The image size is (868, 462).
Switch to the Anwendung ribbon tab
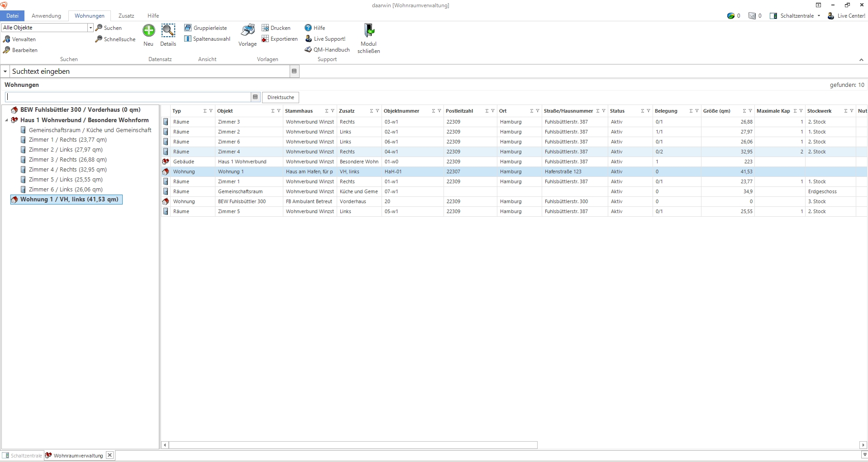[46, 16]
